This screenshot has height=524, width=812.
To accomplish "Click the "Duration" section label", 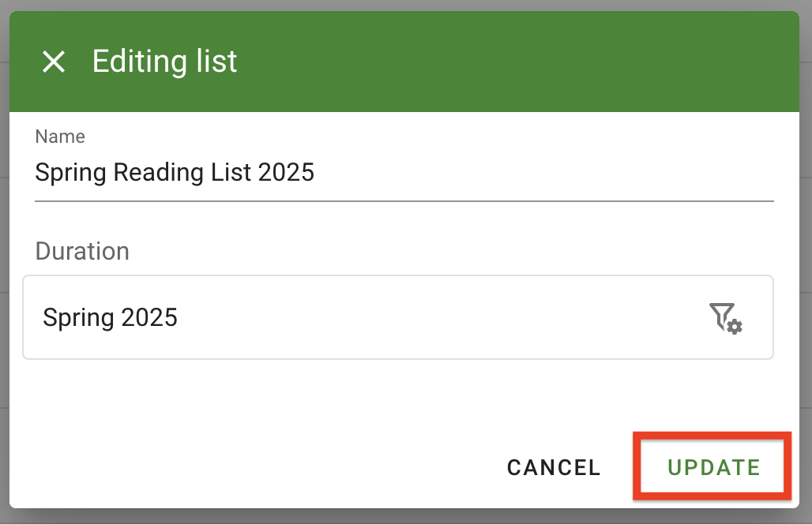I will (82, 251).
